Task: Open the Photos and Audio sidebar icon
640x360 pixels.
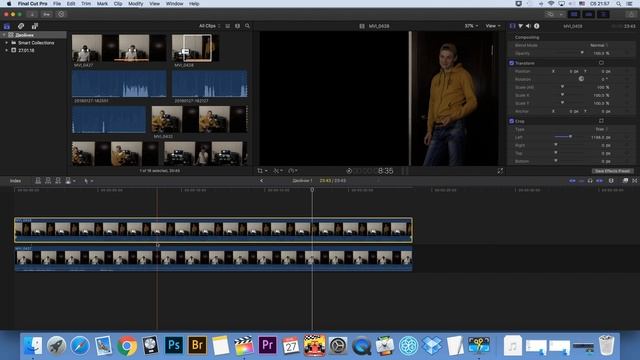Action: 21,26
